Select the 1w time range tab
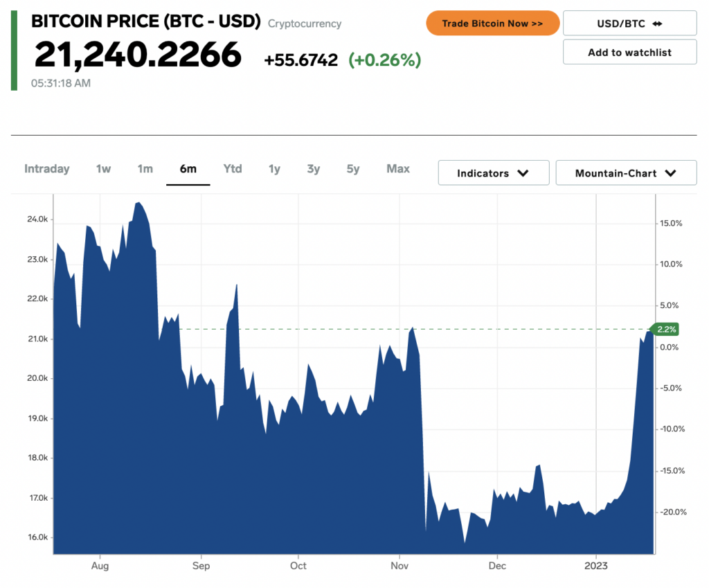Image resolution: width=709 pixels, height=588 pixels. [103, 169]
